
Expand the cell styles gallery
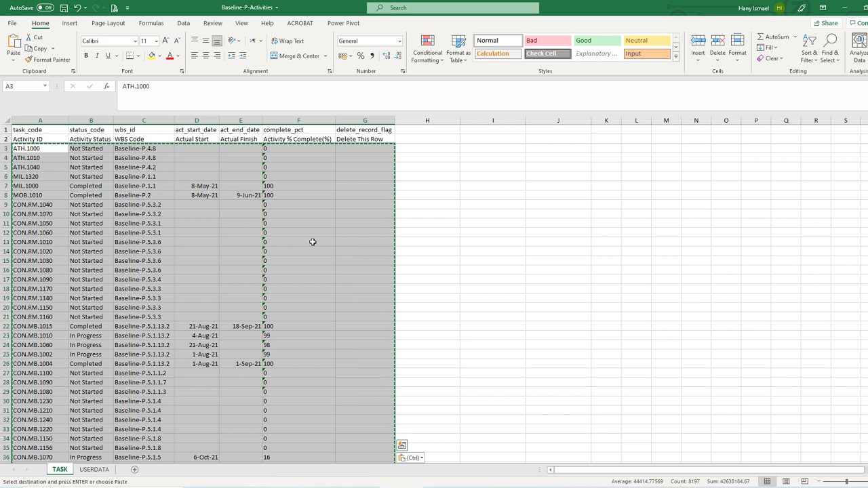[x=675, y=58]
